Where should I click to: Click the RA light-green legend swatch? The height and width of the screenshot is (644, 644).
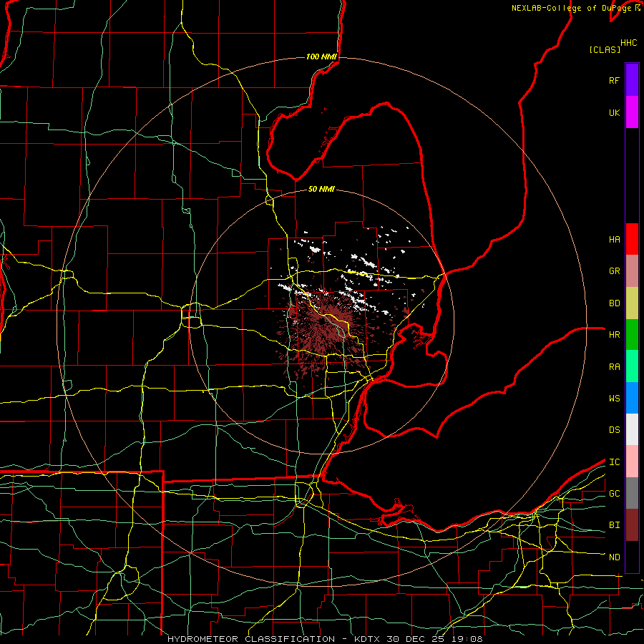[x=632, y=366]
